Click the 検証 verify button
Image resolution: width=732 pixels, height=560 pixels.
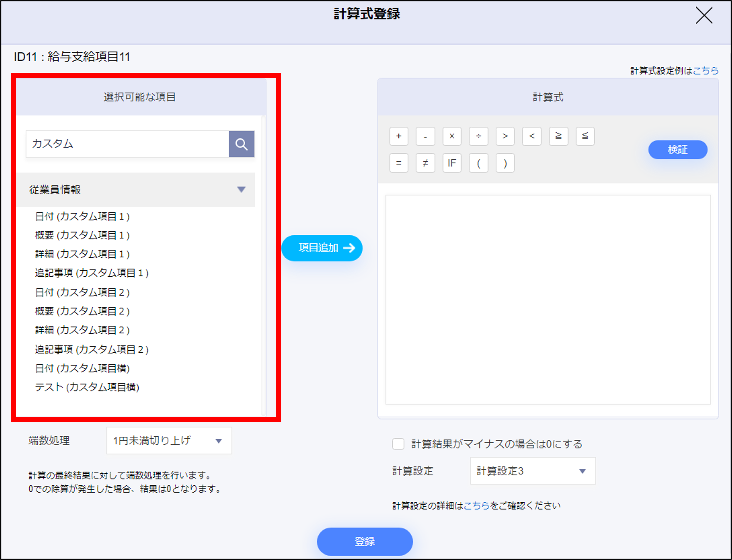[x=677, y=150]
